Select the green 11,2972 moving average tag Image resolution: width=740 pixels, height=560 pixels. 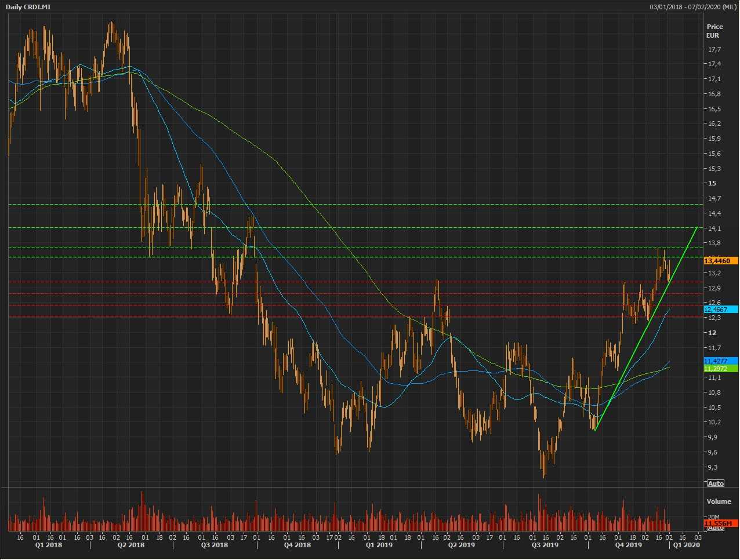pyautogui.click(x=720, y=369)
